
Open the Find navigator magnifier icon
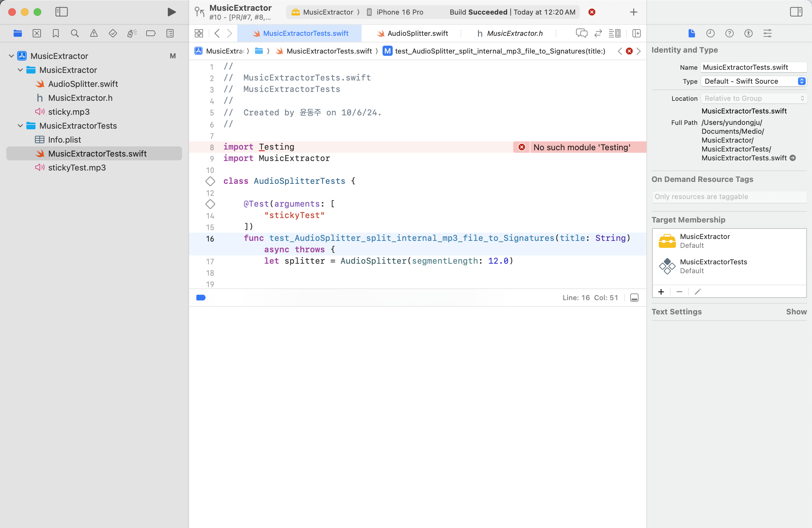pos(75,33)
